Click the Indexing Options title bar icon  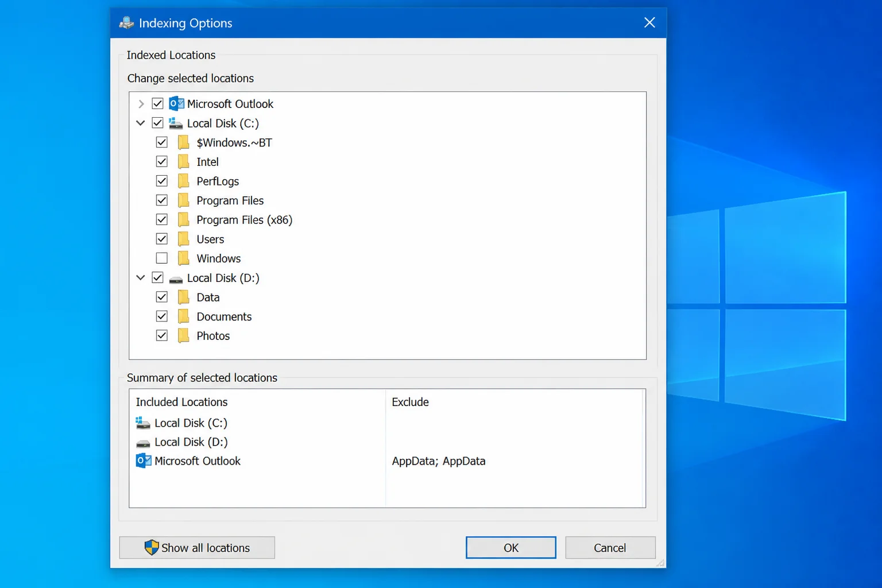tap(126, 23)
